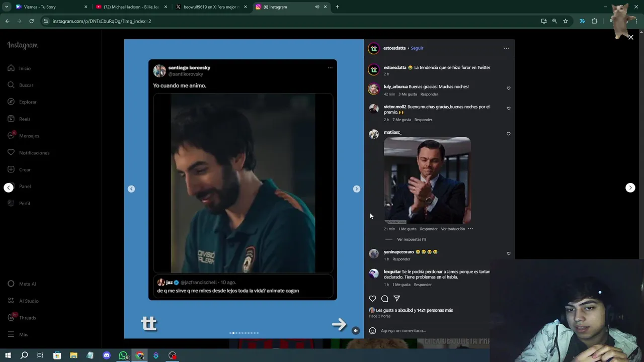Screen dimensions: 644x362
Task: Open Windows taskbar search
Action: [24, 355]
